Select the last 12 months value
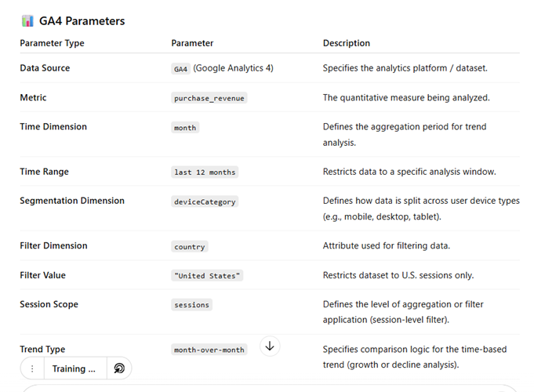Viewport: 534px width, 392px height. pyautogui.click(x=205, y=172)
